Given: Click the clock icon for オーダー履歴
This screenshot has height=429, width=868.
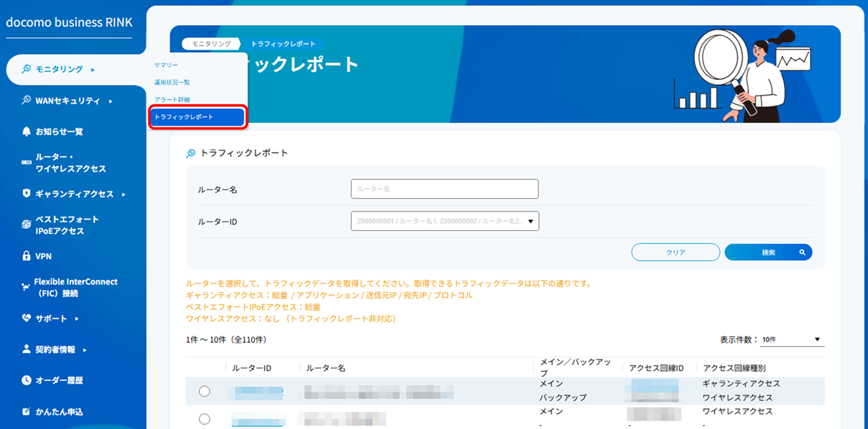Looking at the screenshot, I should [x=26, y=380].
